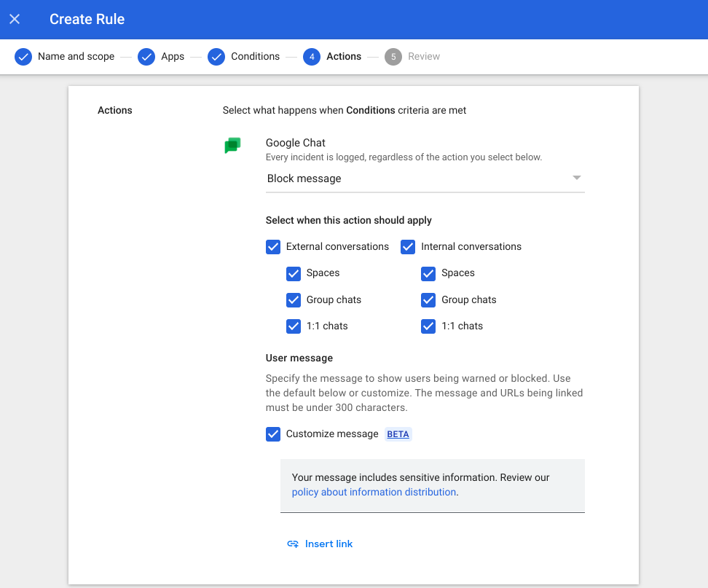708x588 pixels.
Task: Click the chain icon beside Insert link
Action: [x=293, y=544]
